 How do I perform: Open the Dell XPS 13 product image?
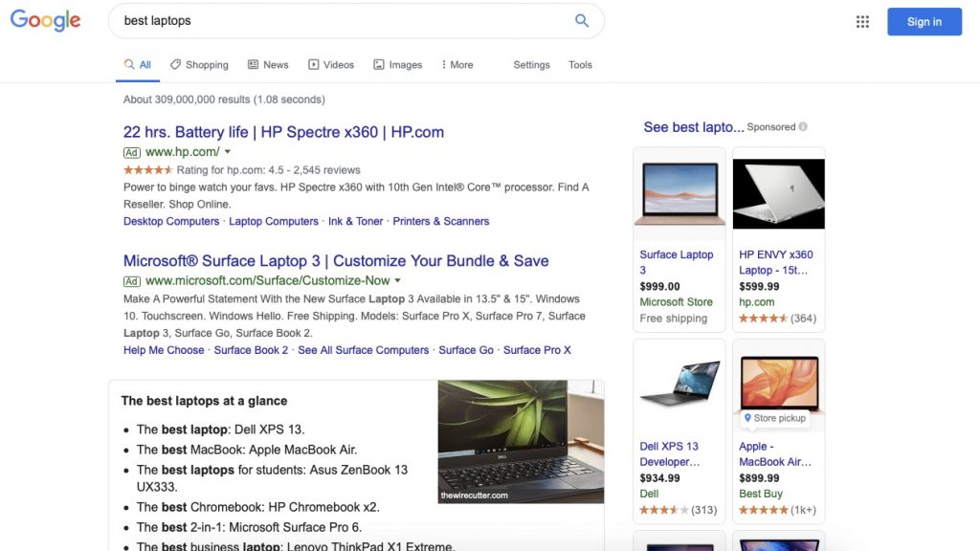679,383
